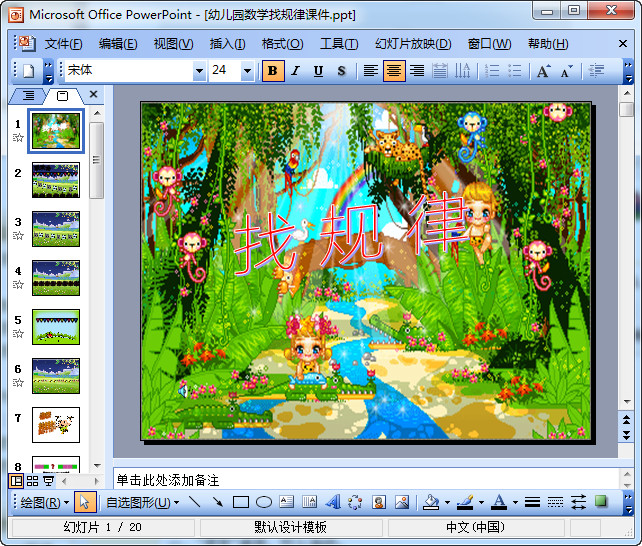Select slide 5 thumbnail
Screen dimensions: 642x546
point(56,327)
